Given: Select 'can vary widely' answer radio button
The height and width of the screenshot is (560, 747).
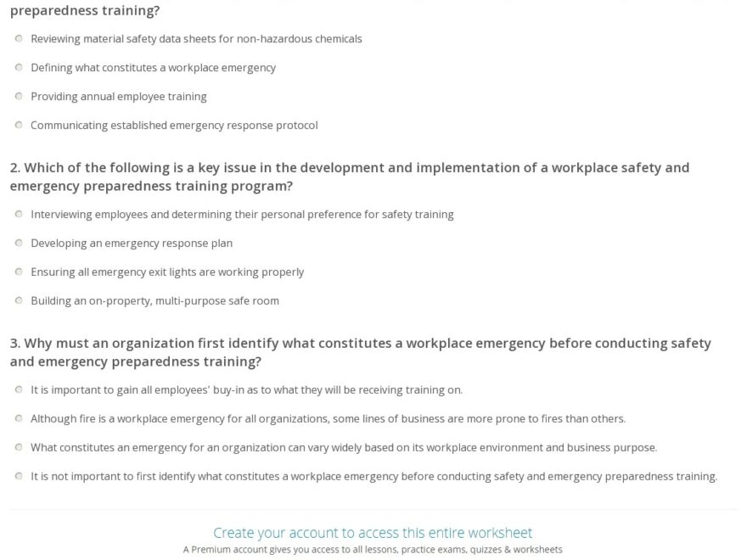Looking at the screenshot, I should 19,448.
